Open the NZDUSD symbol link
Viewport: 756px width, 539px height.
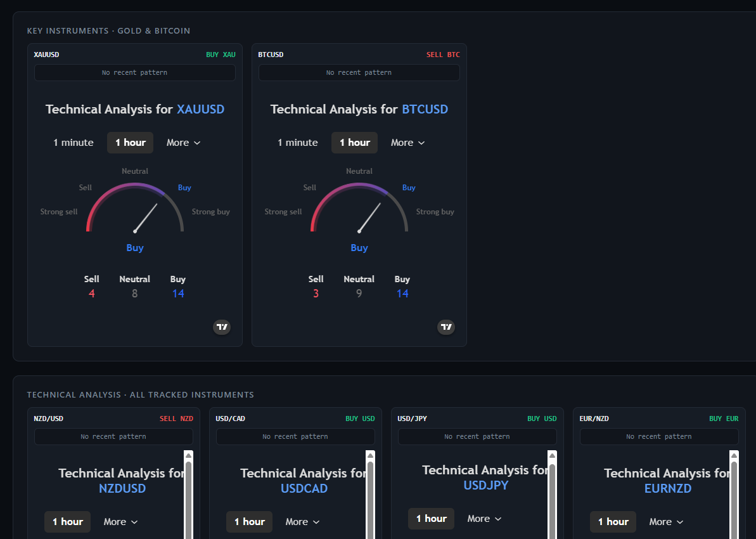122,488
